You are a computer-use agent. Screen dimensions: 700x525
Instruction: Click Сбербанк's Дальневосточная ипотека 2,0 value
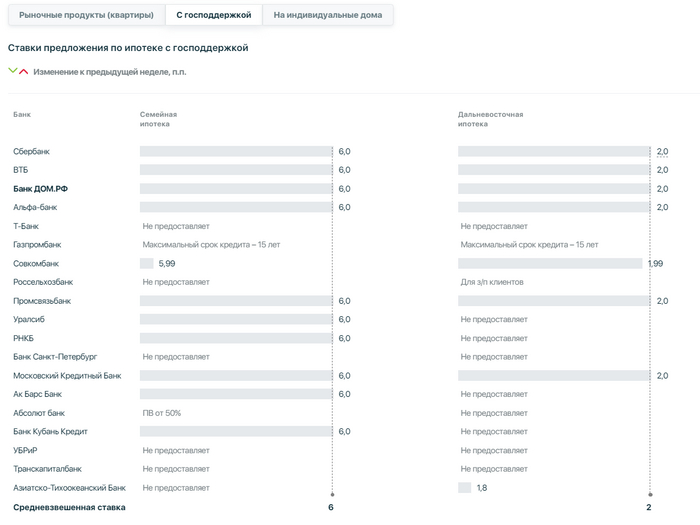click(662, 151)
